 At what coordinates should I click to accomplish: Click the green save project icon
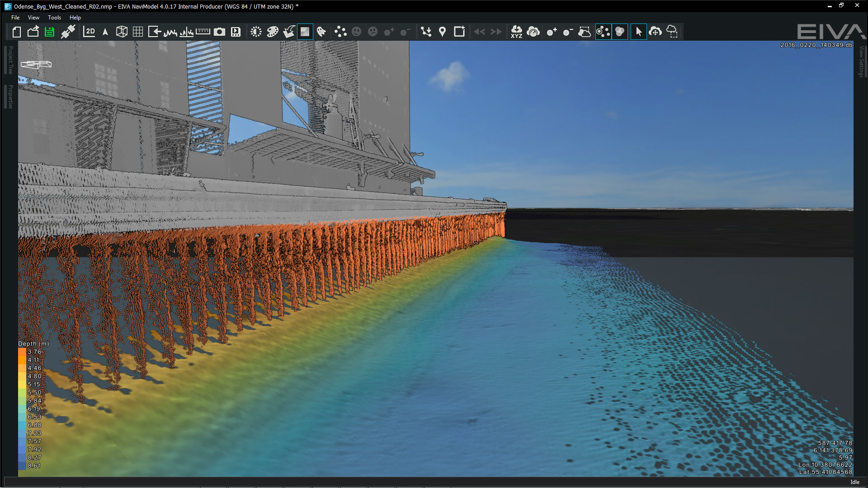(x=49, y=32)
